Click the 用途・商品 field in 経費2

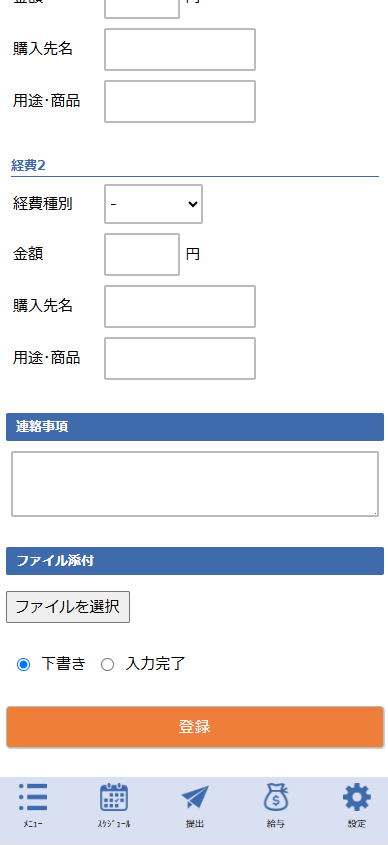click(180, 358)
